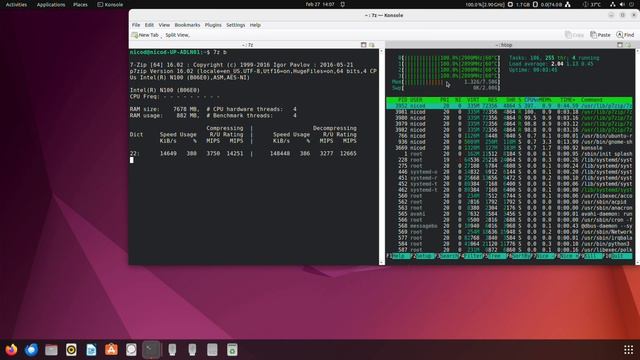
Task: Focus the htop pane title header
Action: click(x=504, y=45)
